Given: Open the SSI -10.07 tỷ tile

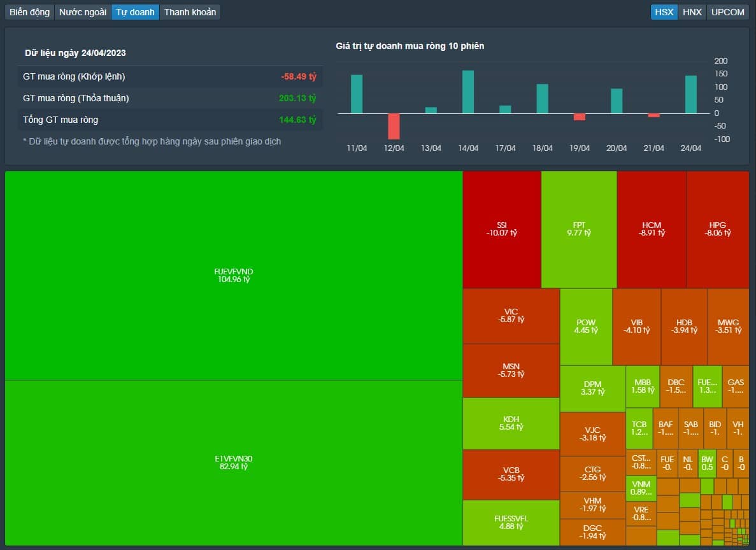Looking at the screenshot, I should click(501, 229).
